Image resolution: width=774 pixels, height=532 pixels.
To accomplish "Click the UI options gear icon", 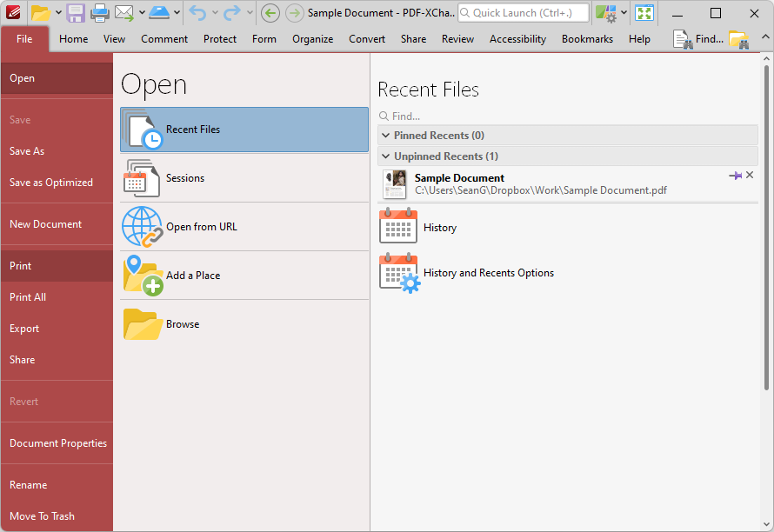I will point(605,13).
